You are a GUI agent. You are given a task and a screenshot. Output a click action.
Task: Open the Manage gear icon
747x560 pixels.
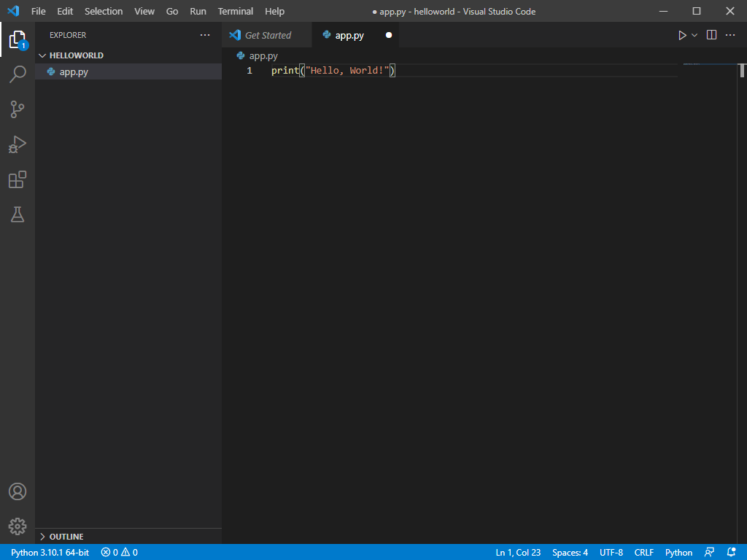[x=18, y=526]
